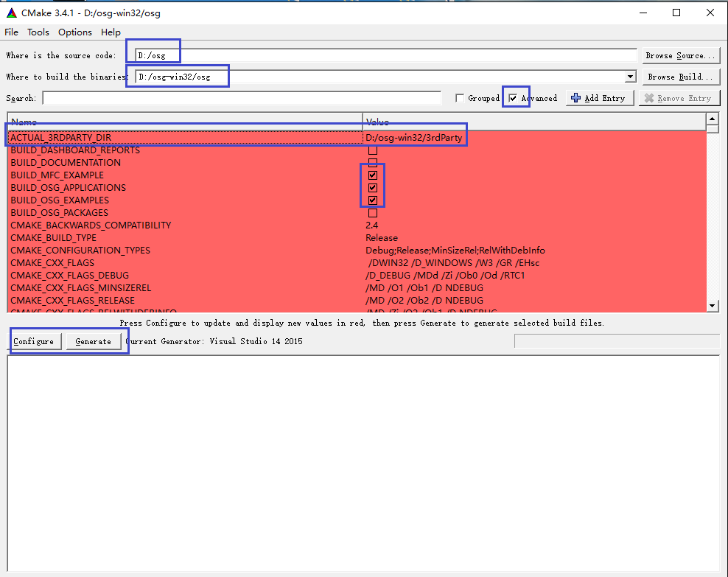Enable BUILD_OSG_PACKAGES checkbox
Screen dimensions: 728x577
point(372,213)
